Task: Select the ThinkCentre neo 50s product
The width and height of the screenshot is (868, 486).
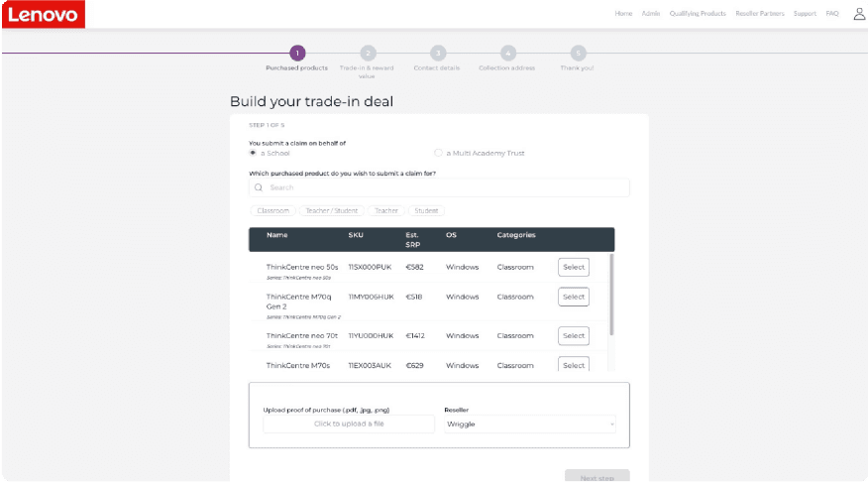Action: pos(574,267)
